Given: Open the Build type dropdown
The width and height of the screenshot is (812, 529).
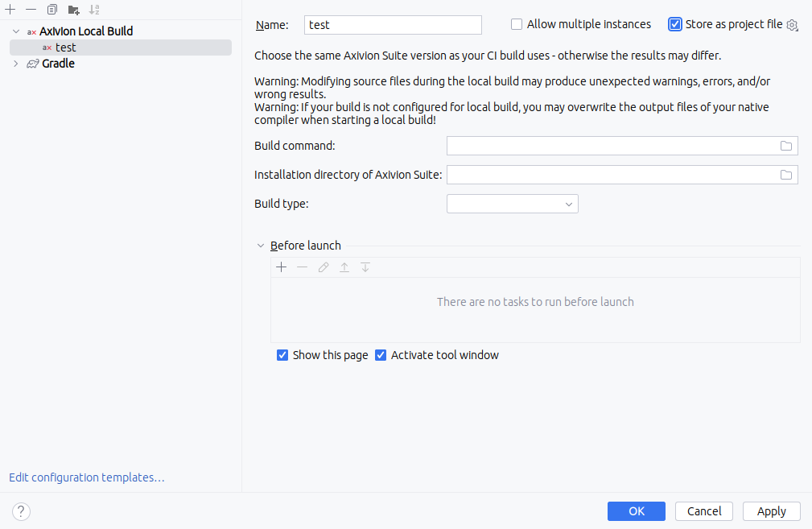Looking at the screenshot, I should (x=512, y=205).
